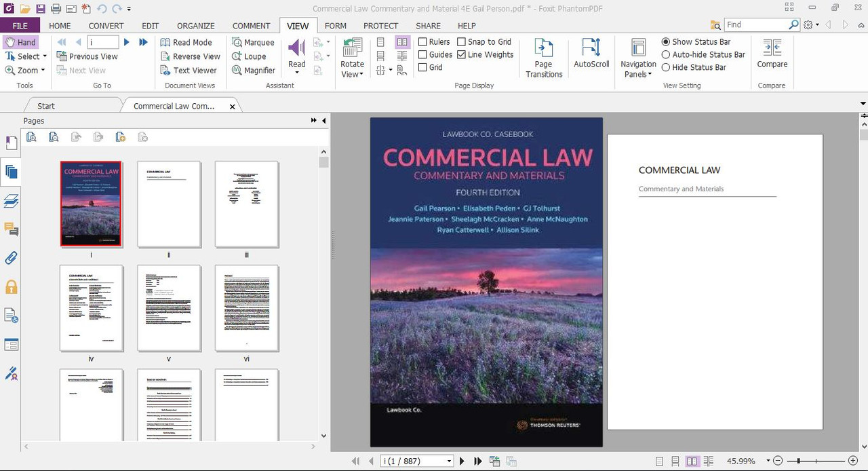
Task: Click the Save icon in quick access toolbar
Action: coord(41,9)
